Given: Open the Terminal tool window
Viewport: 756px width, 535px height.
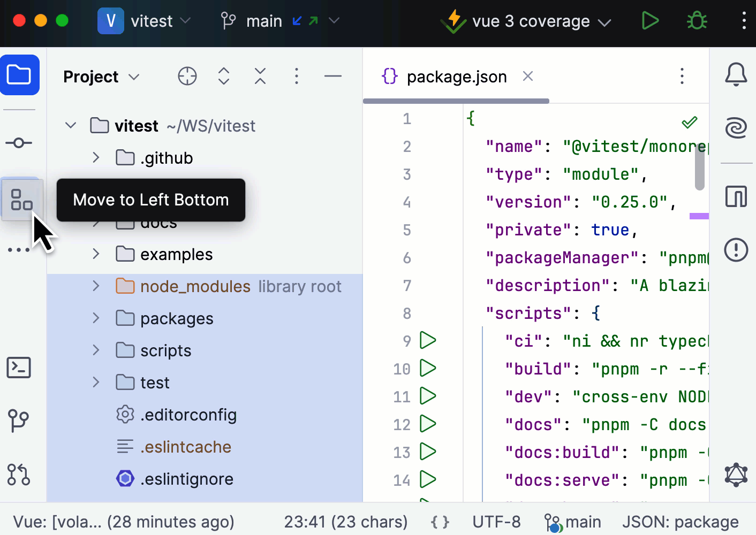Looking at the screenshot, I should (x=19, y=368).
